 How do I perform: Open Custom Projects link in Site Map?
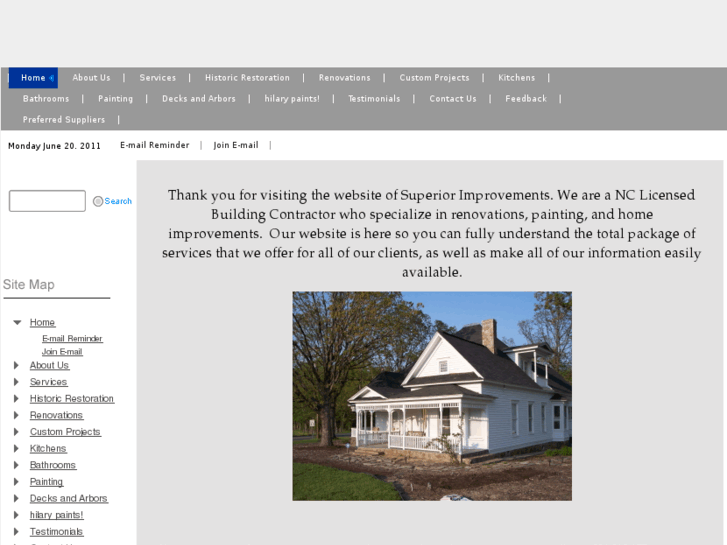pos(65,432)
